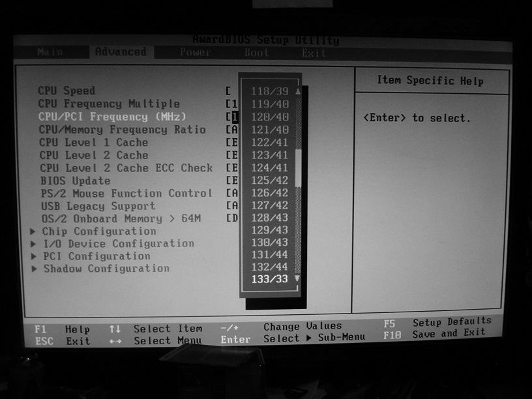Click the frequency list scroll-down arrow
The image size is (532, 399).
point(297,278)
